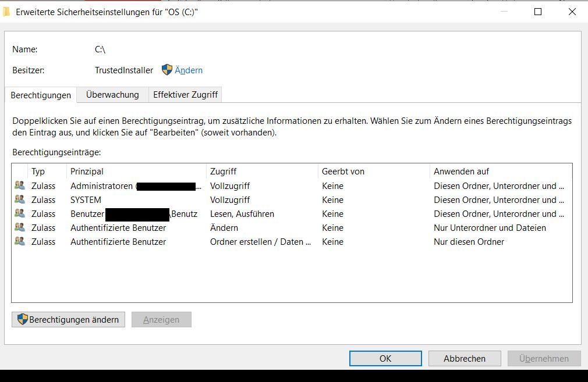The height and width of the screenshot is (382, 588).
Task: Click the group icon of the Administratoren entry
Action: (19, 185)
